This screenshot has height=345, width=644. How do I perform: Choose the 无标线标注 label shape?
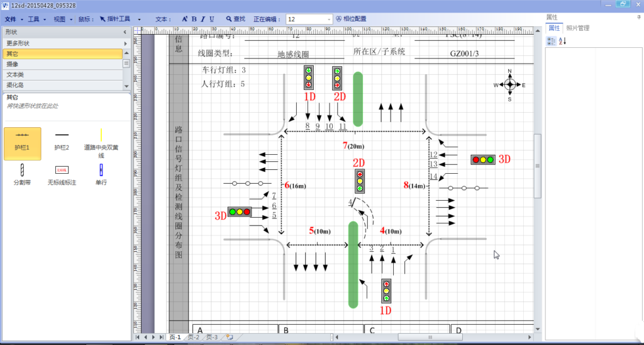pyautogui.click(x=61, y=173)
